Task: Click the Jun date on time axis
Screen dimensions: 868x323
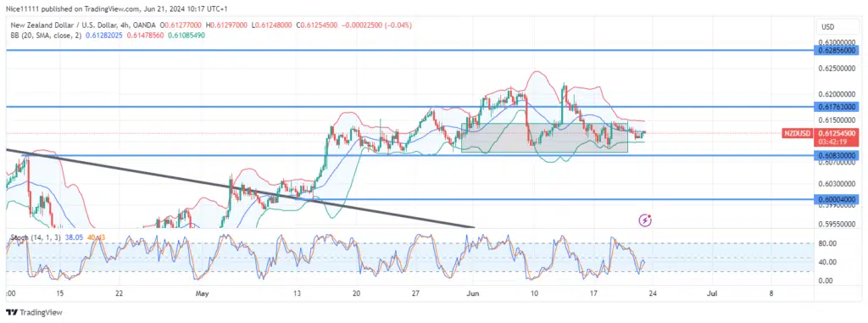Action: 472,293
